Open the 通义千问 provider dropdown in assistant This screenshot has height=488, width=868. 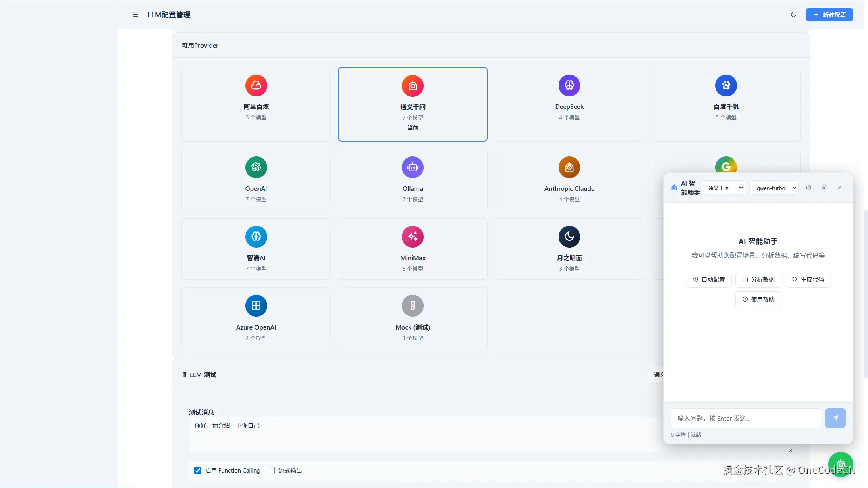pyautogui.click(x=723, y=188)
